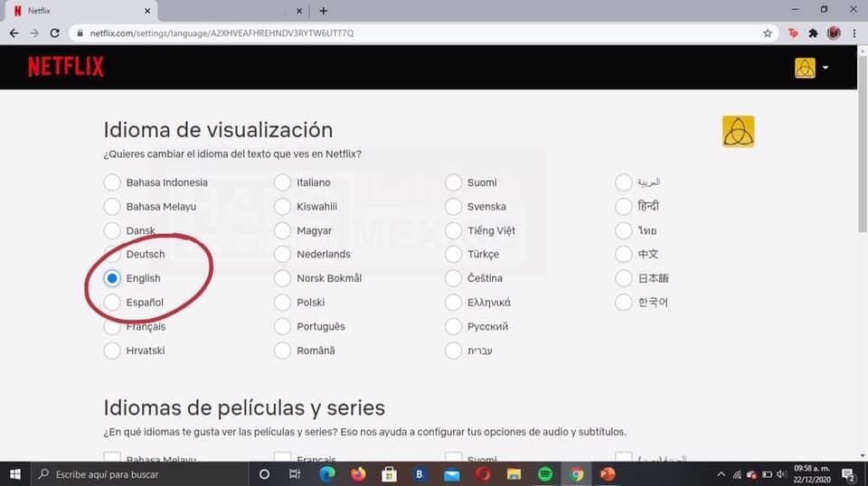868x486 pixels.
Task: Select the Deutsch radio button
Action: click(x=112, y=255)
